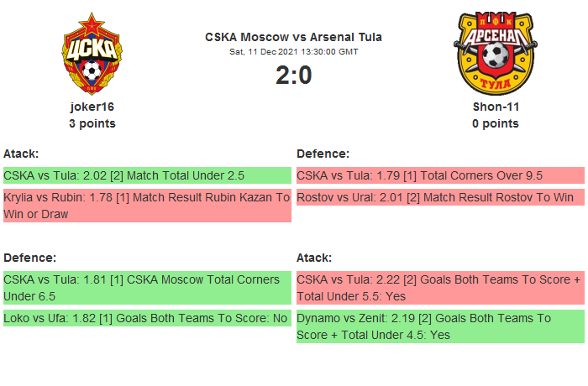Click the right Defence section heading
This screenshot has width=588, height=386.
pyautogui.click(x=323, y=154)
